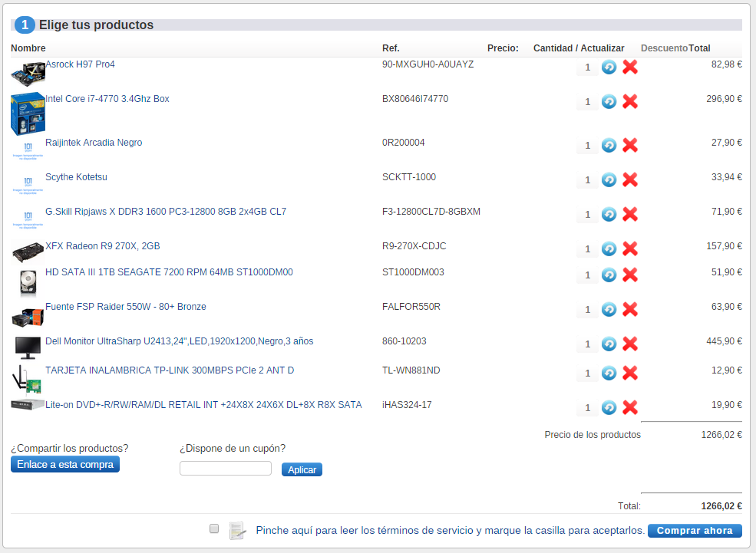The image size is (756, 553).
Task: Focus the coupon code input field
Action: click(225, 468)
